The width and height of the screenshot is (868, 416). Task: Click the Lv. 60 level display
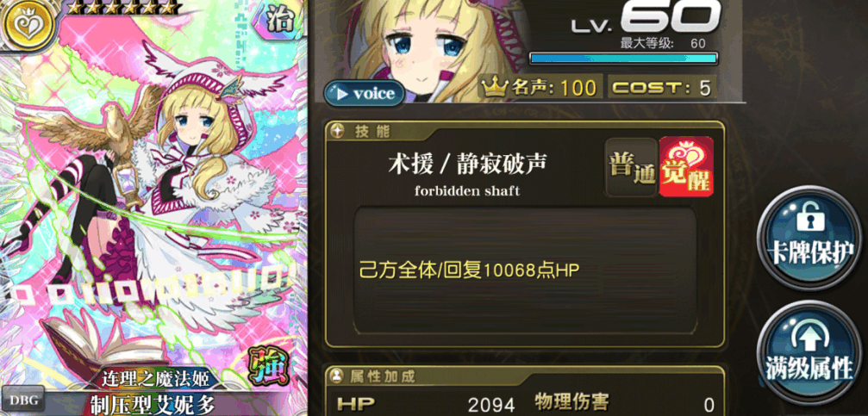[645, 21]
